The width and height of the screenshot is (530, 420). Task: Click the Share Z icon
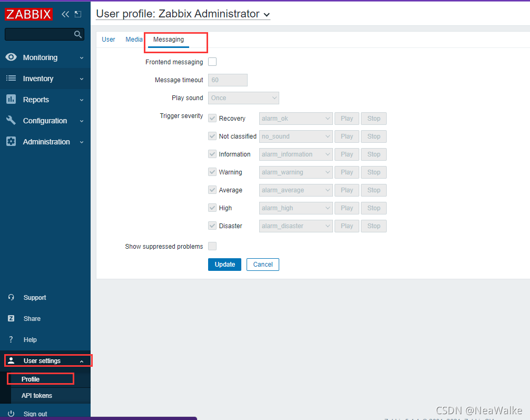11,318
